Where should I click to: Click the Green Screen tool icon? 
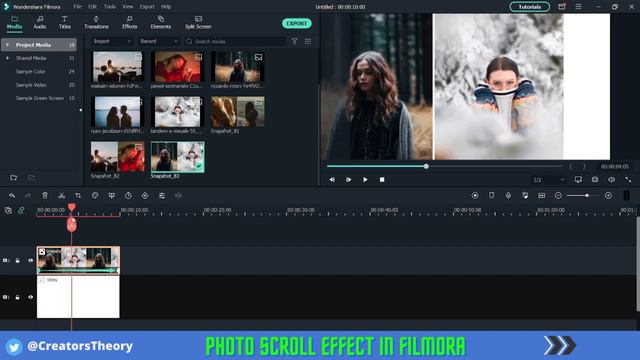111,196
